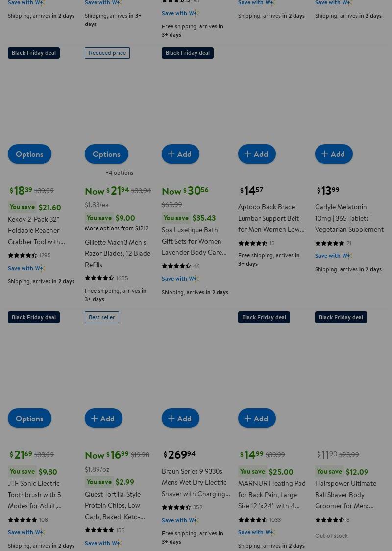Open the MARNUR Heating Pad product link
The height and width of the screenshot is (551, 392).
271,494
